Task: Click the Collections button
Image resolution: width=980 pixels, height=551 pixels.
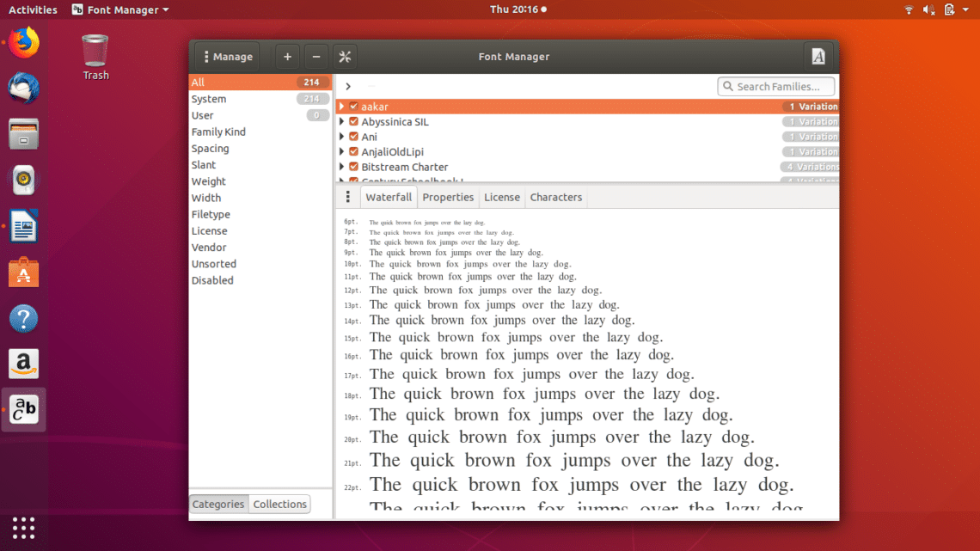Action: 279,504
